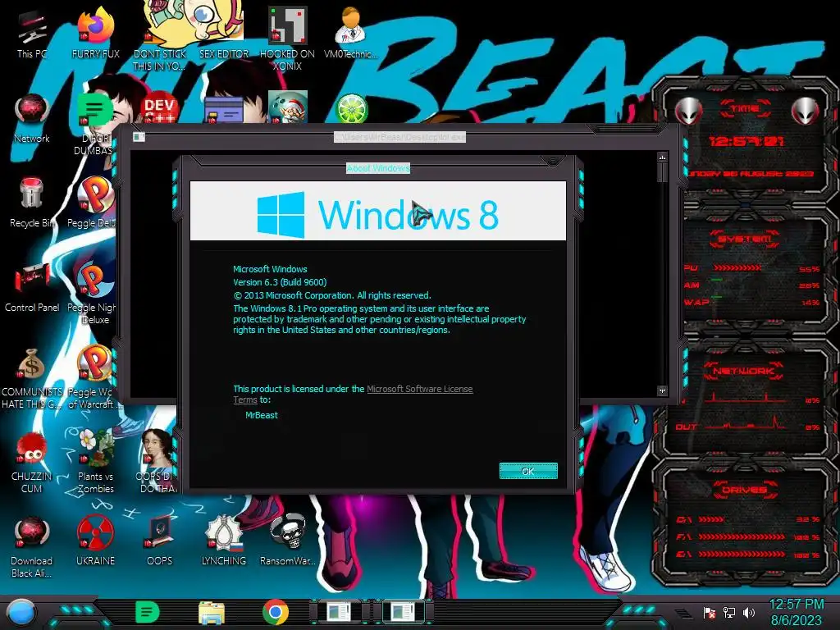Open the taskbar clock showing 12:57 PM
This screenshot has height=630, width=840.
796,612
